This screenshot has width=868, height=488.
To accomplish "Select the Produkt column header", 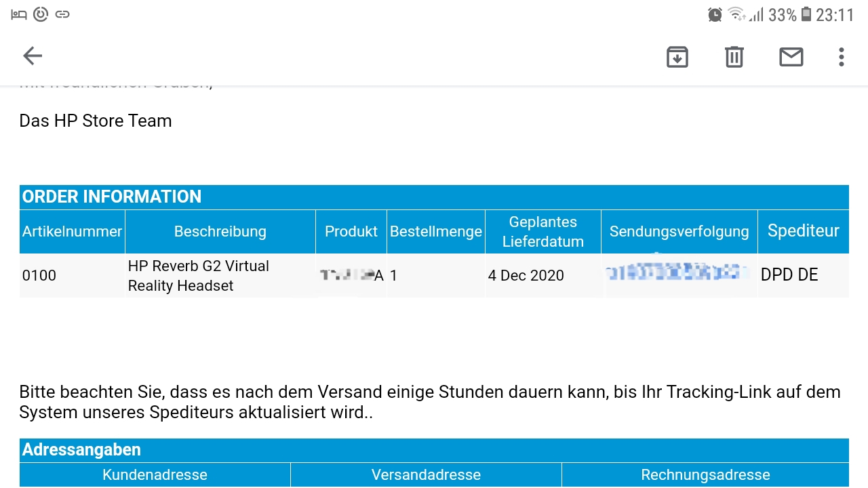I will click(351, 232).
